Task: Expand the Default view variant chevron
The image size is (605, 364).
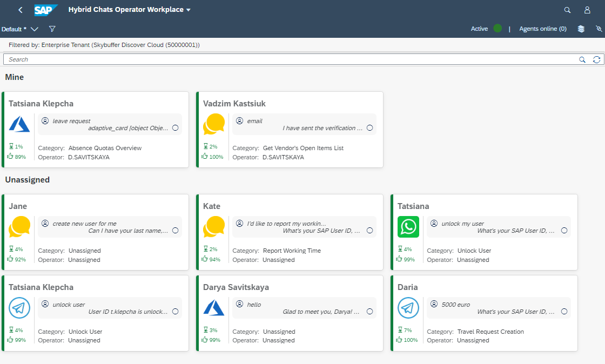Action: (35, 29)
